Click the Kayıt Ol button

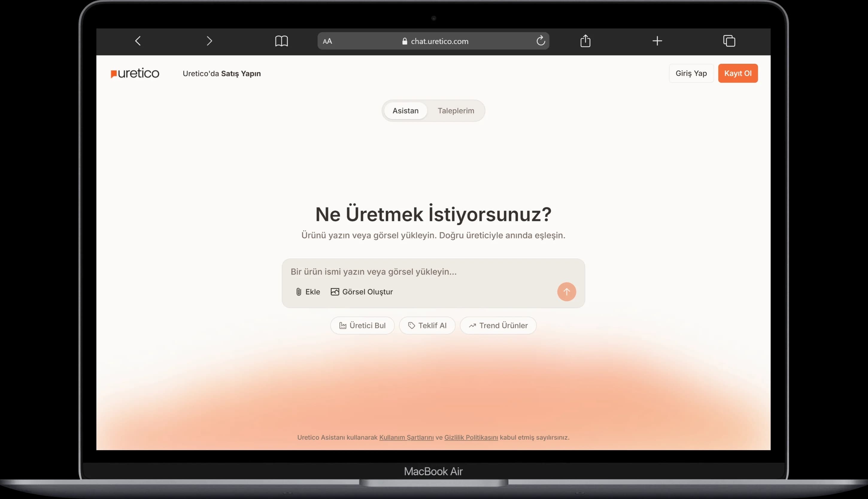[738, 73]
